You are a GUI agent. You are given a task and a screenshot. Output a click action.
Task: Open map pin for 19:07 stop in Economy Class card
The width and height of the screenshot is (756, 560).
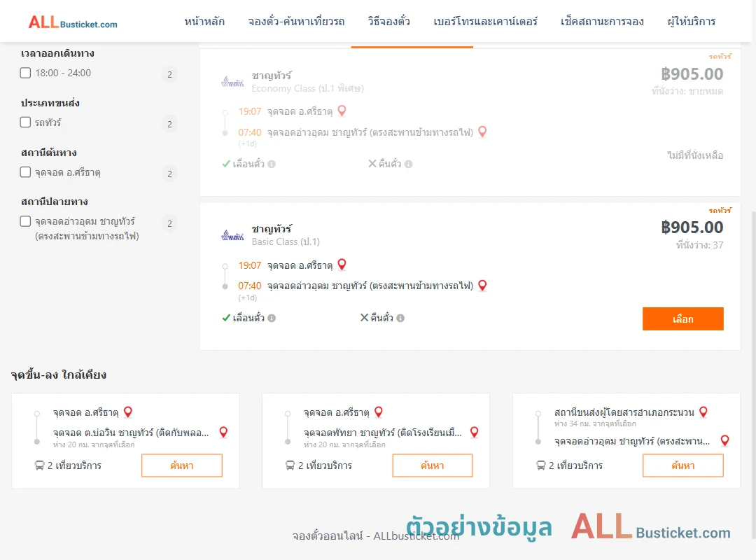(342, 111)
